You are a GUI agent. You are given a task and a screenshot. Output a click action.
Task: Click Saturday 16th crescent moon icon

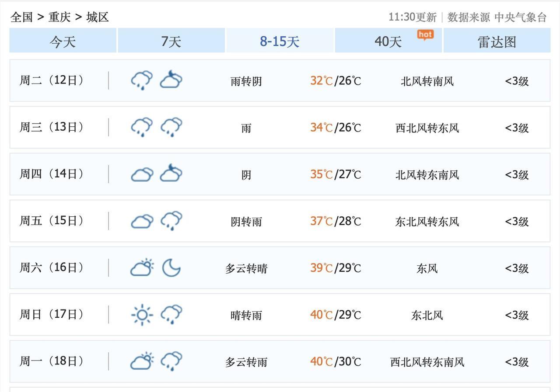click(x=171, y=267)
